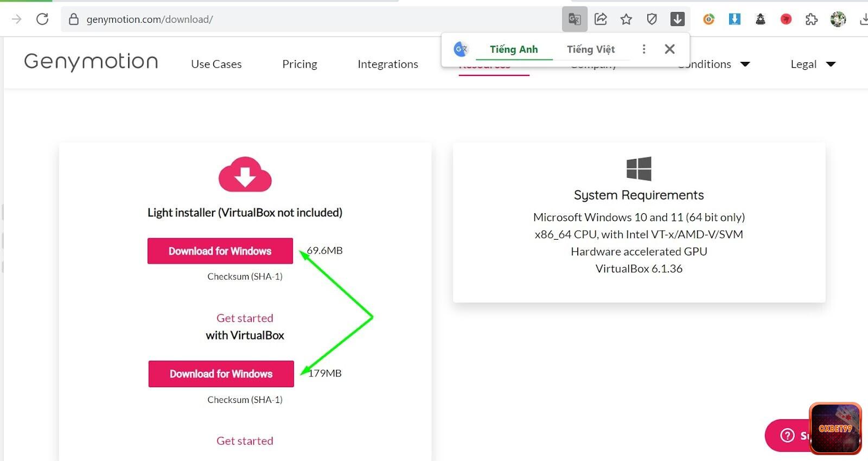
Task: Click Download for Windows 179MB button
Action: coord(221,374)
